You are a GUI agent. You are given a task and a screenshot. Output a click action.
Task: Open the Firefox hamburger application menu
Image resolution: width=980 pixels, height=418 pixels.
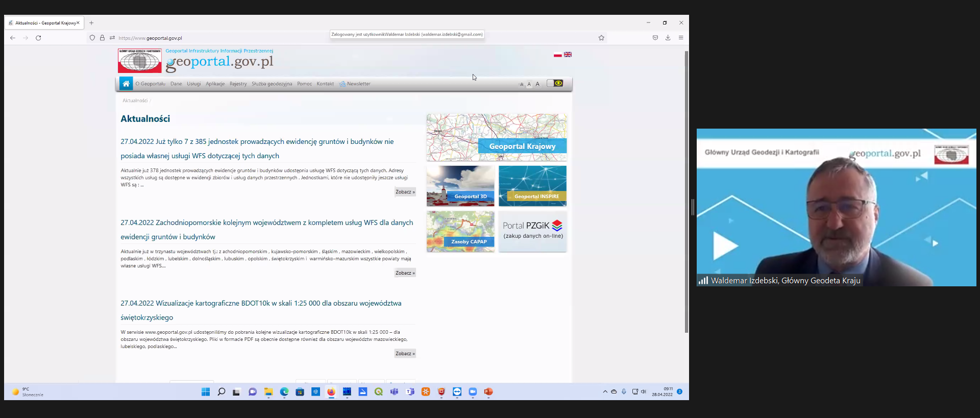pos(681,38)
